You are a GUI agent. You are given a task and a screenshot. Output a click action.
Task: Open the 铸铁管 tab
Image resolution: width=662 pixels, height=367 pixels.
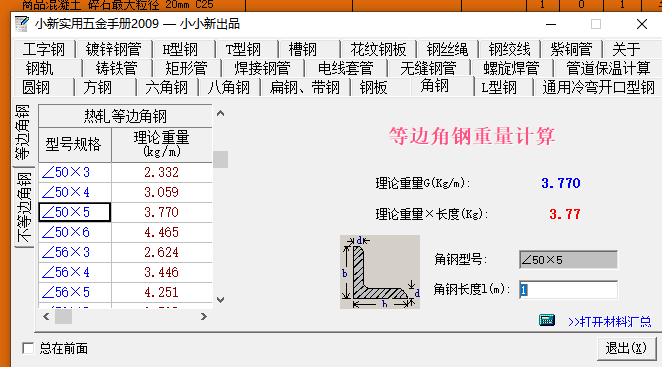click(117, 68)
